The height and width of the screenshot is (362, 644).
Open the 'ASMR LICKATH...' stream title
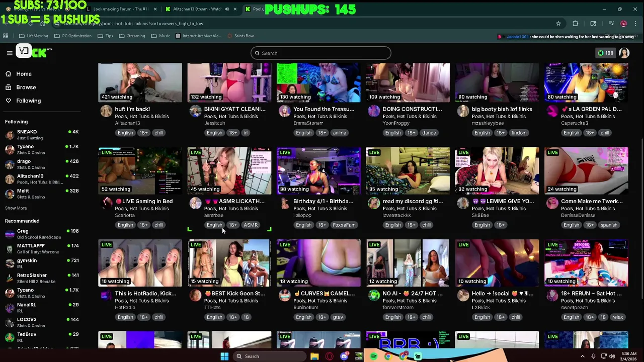234,201
